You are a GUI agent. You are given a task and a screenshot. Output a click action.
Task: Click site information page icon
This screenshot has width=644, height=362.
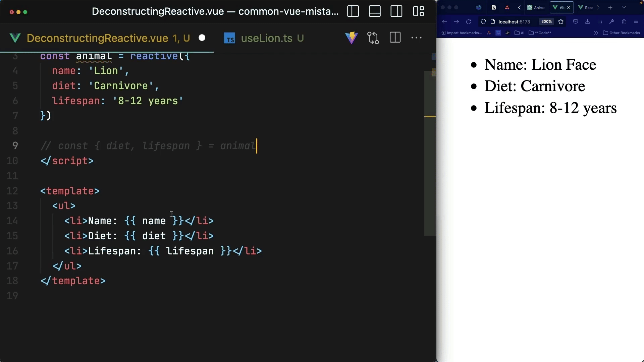click(493, 22)
